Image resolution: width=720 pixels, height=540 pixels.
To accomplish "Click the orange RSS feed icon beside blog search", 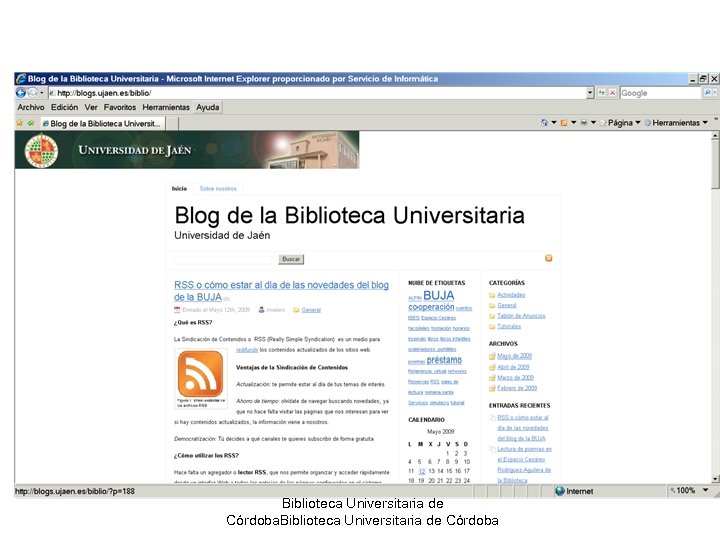I will tap(548, 259).
